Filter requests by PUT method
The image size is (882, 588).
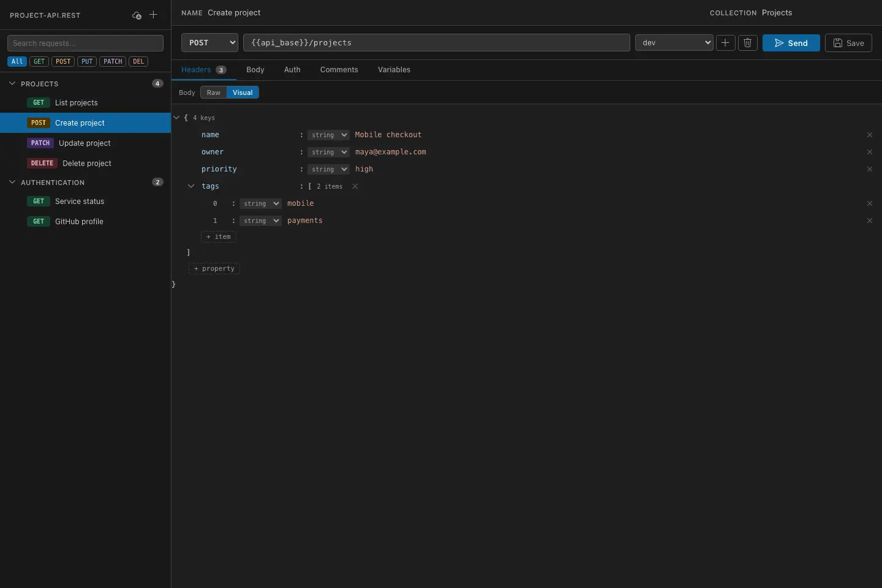click(87, 61)
